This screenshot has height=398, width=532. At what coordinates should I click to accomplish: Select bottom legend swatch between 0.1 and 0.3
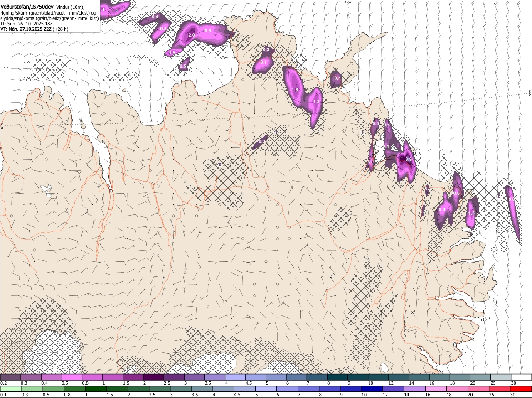tap(11, 389)
